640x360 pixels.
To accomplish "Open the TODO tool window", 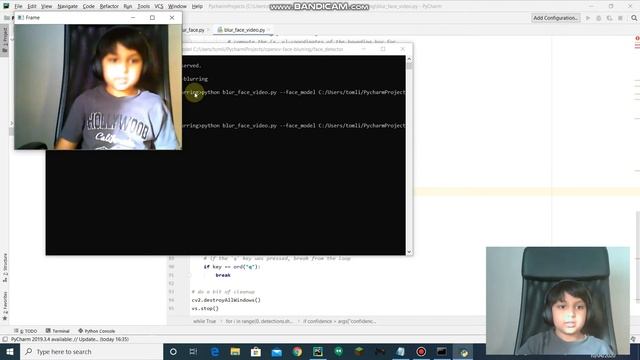I will click(x=26, y=331).
